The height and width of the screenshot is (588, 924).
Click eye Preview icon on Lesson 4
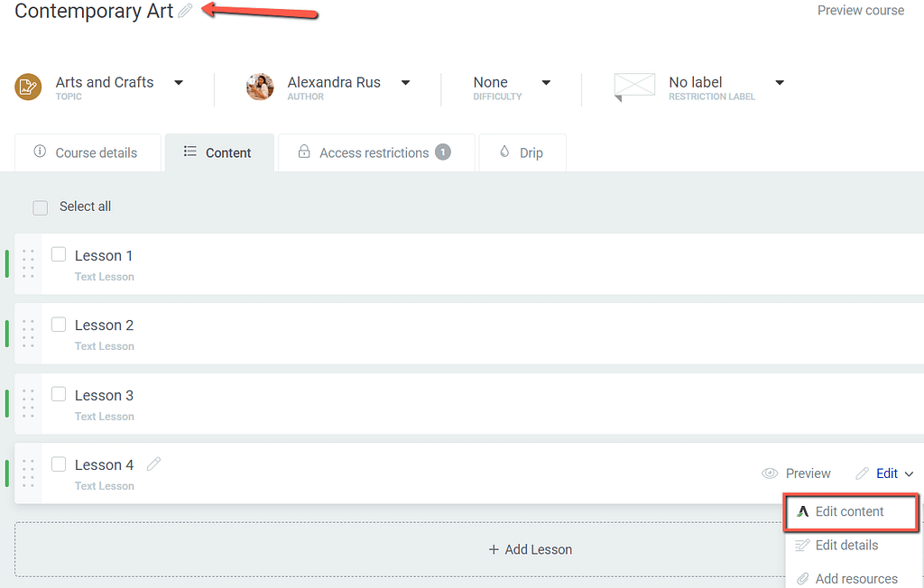tap(770, 473)
